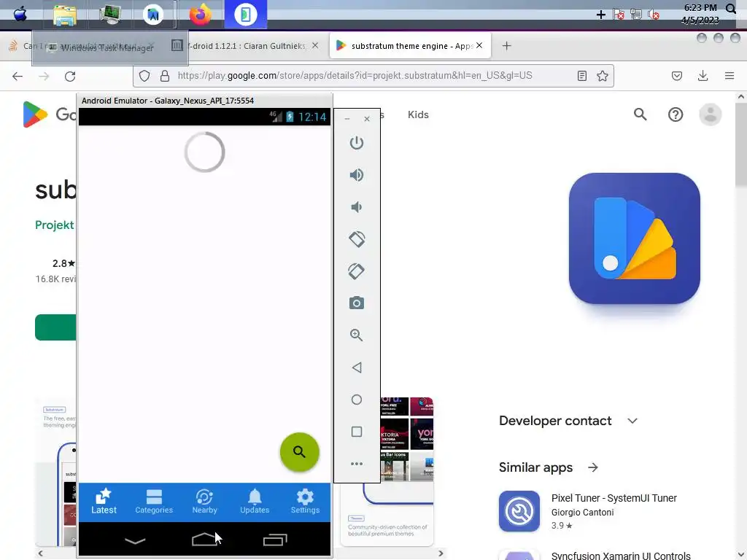The width and height of the screenshot is (747, 560).
Task: Tap the Android back soft key
Action: tap(135, 540)
